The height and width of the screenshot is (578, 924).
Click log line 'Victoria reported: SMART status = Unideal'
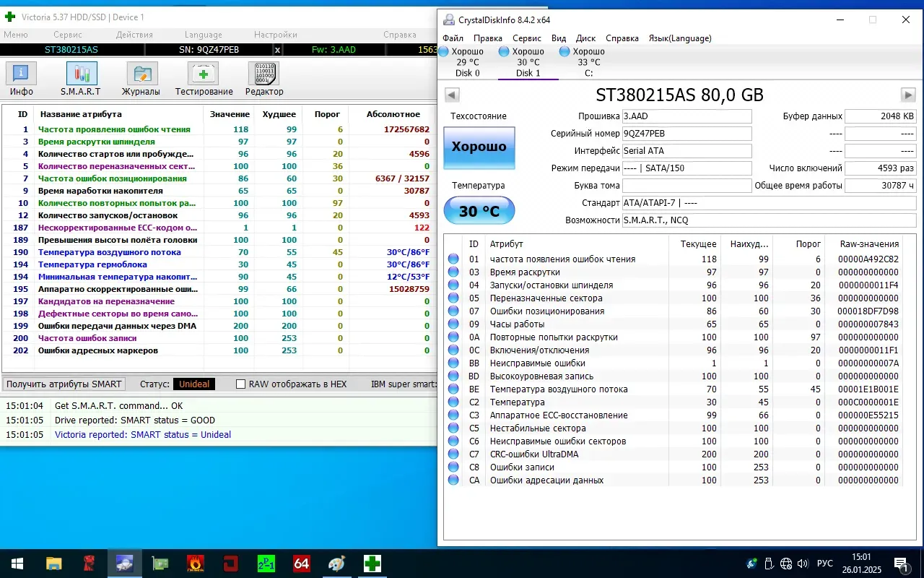point(143,435)
